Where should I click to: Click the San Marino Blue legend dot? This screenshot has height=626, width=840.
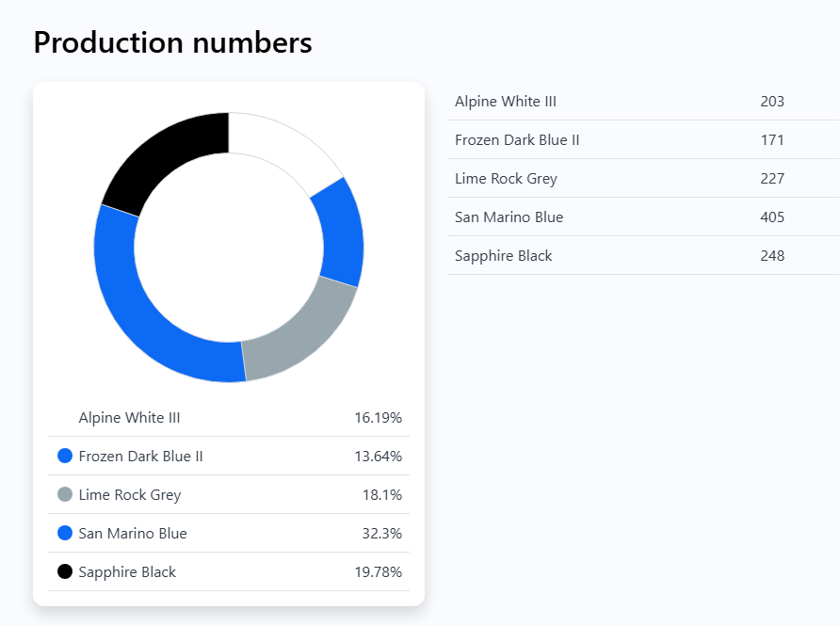click(65, 533)
